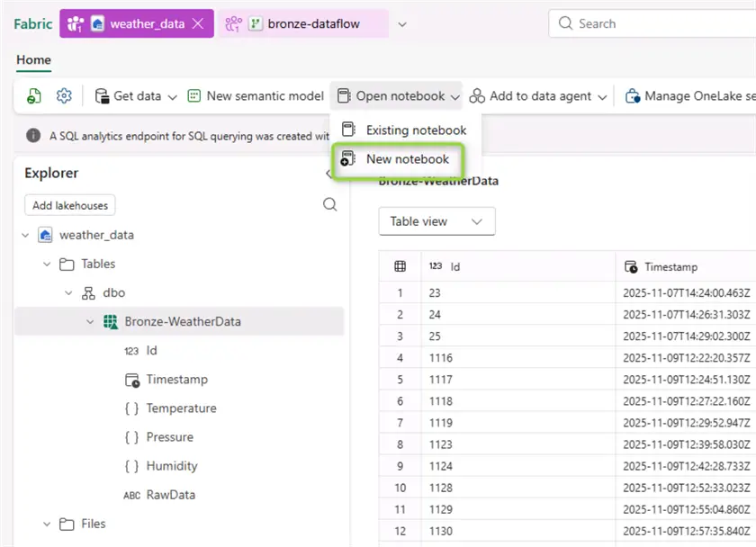The image size is (756, 547).
Task: Select New notebook menu entry
Action: click(398, 160)
